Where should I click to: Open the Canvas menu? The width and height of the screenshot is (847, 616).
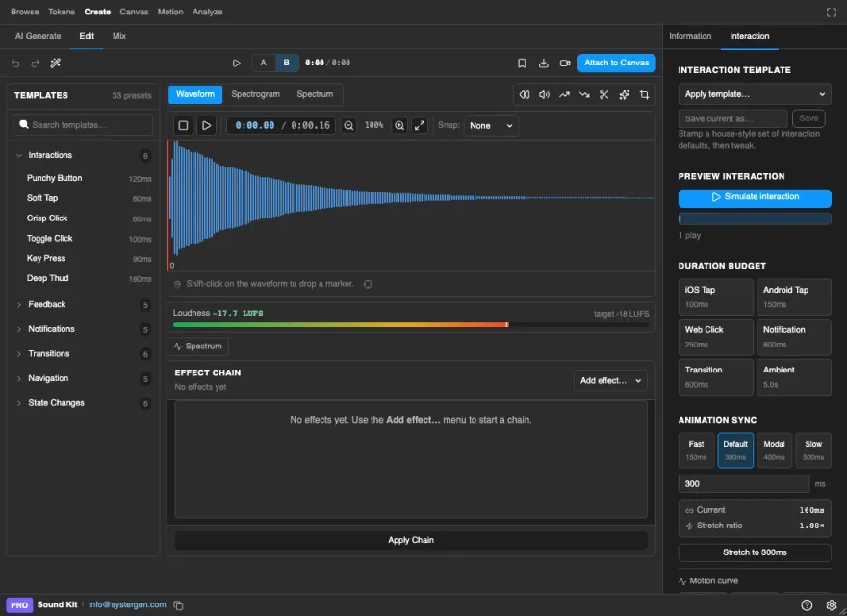134,12
